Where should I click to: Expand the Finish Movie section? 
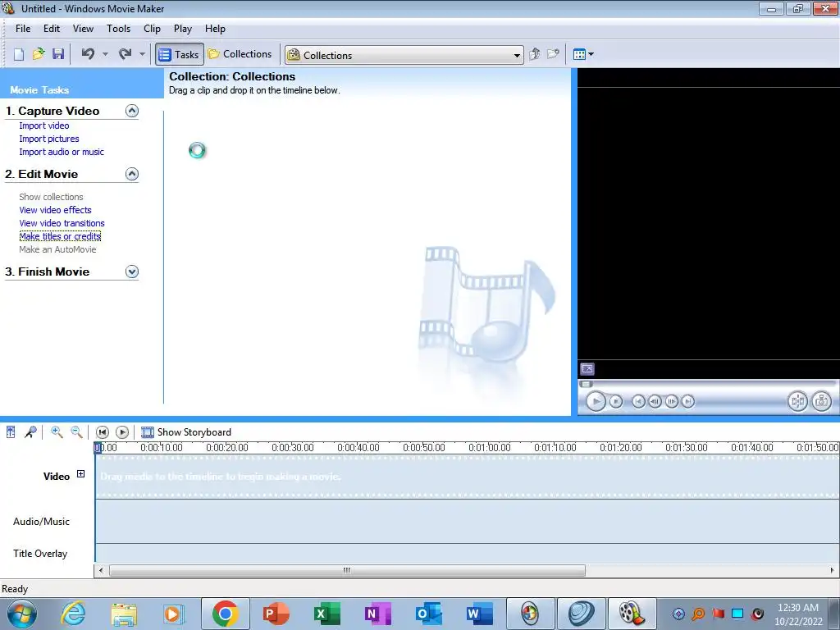click(x=132, y=272)
